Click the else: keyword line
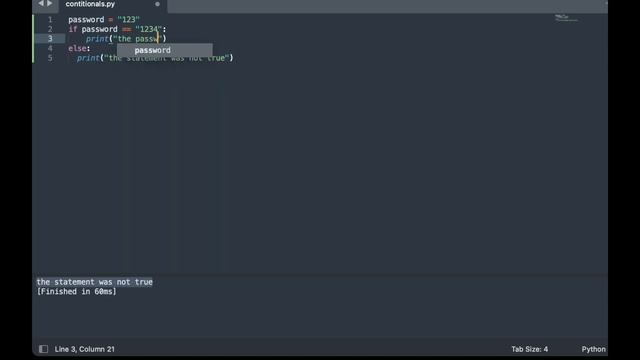Screen dimensions: 640x360 click(x=79, y=48)
